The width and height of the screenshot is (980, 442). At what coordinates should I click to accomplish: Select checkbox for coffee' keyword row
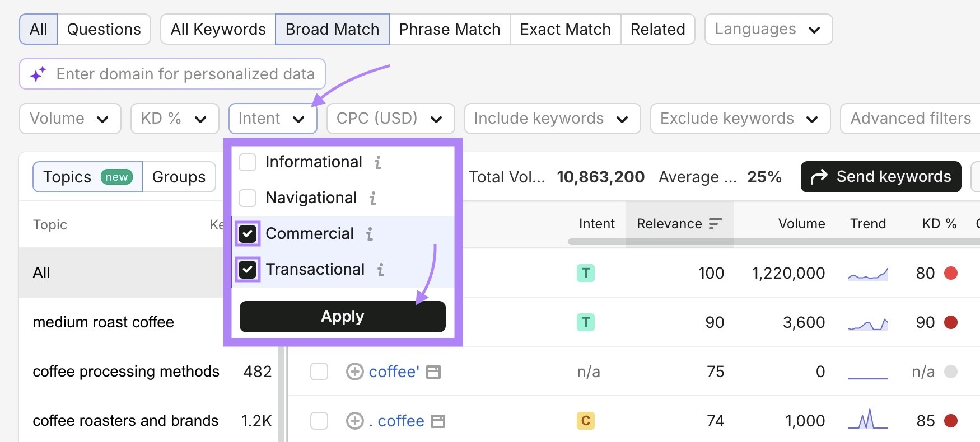click(319, 372)
